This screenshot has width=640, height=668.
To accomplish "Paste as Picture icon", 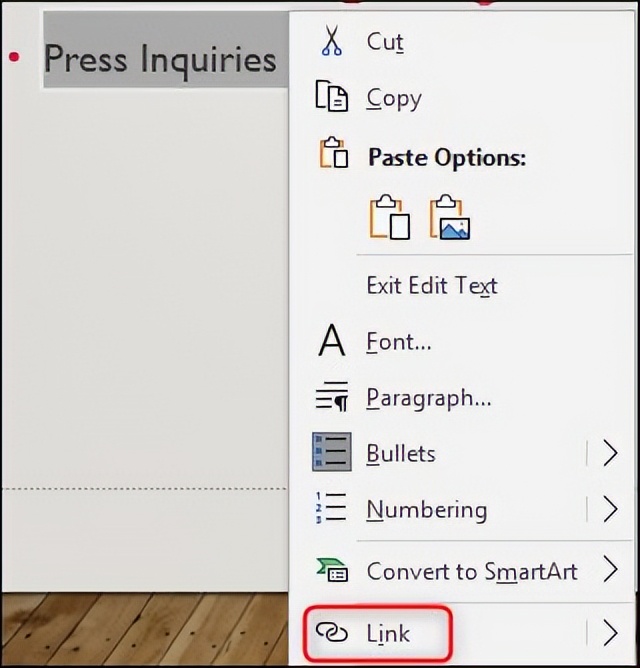I will coord(450,217).
